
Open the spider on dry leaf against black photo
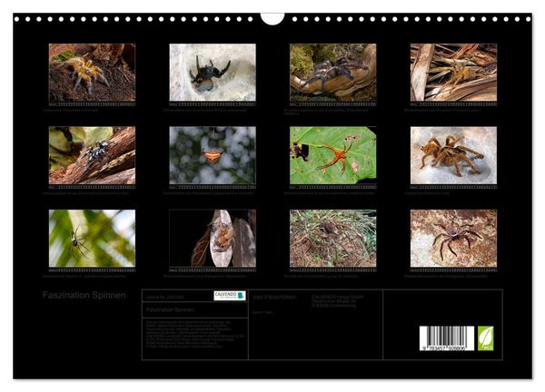pos(213,238)
